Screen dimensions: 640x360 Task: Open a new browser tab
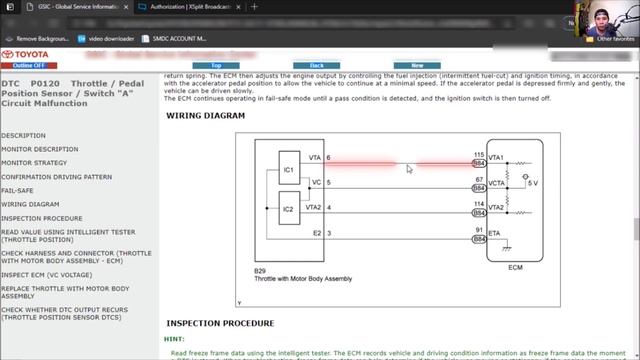[x=254, y=7]
